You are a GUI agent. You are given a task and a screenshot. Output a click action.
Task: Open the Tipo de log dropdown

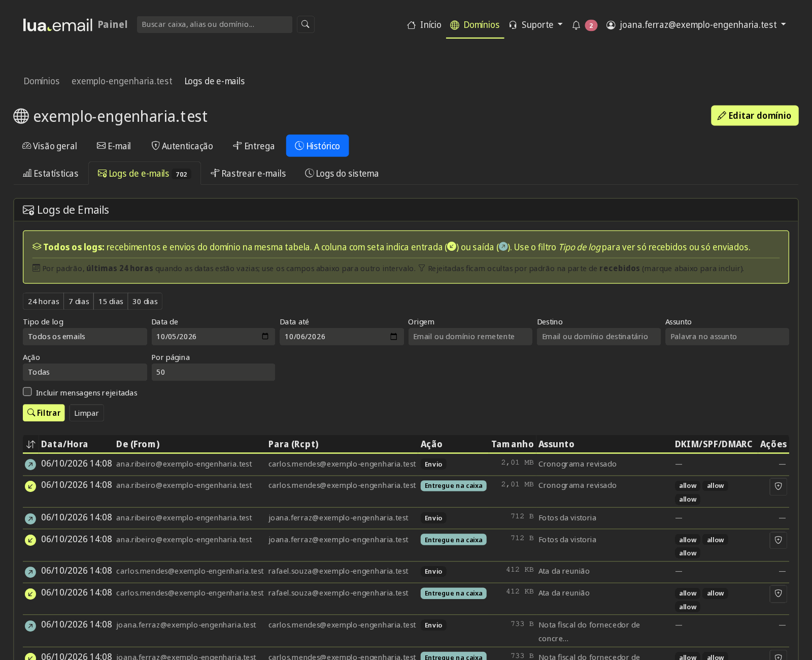(85, 337)
